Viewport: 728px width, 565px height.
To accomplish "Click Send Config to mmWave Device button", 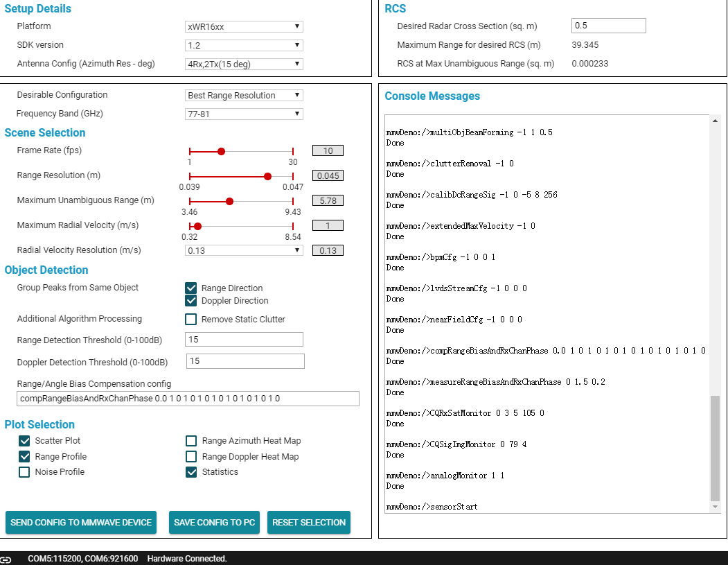I will tap(81, 523).
